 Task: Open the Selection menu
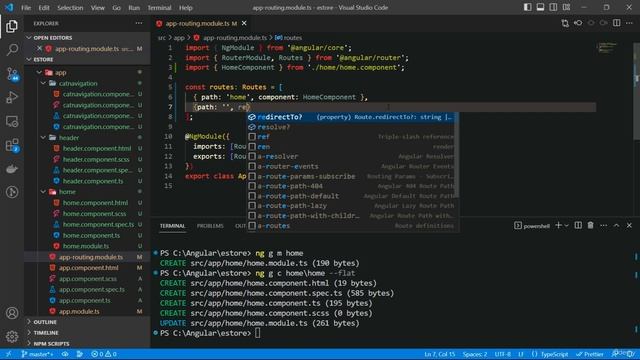point(70,8)
